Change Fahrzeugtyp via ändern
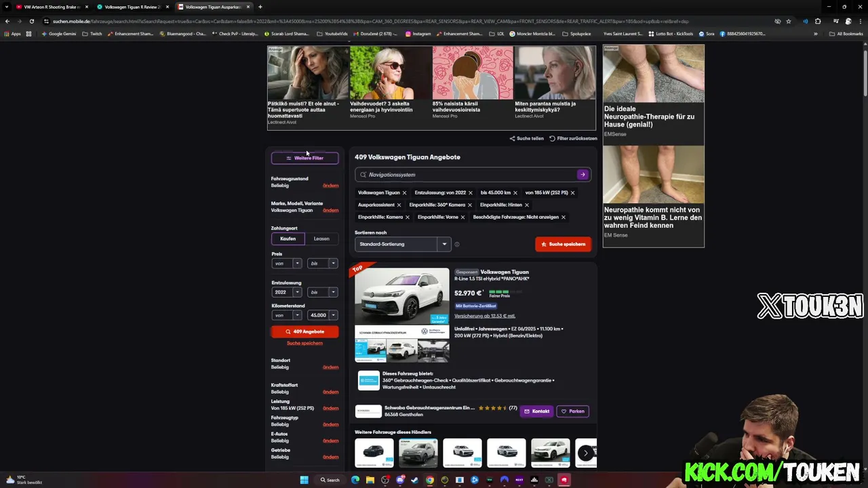The width and height of the screenshot is (868, 488). coord(330,424)
